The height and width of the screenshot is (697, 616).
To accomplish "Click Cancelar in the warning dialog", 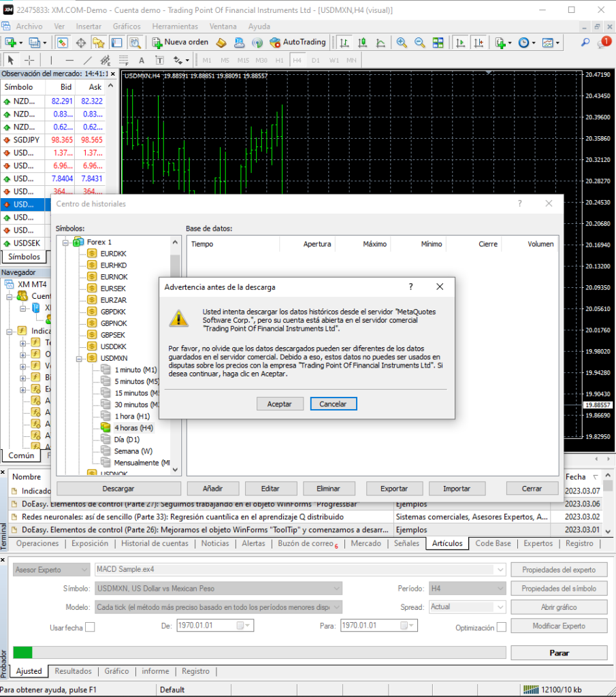I will [334, 404].
